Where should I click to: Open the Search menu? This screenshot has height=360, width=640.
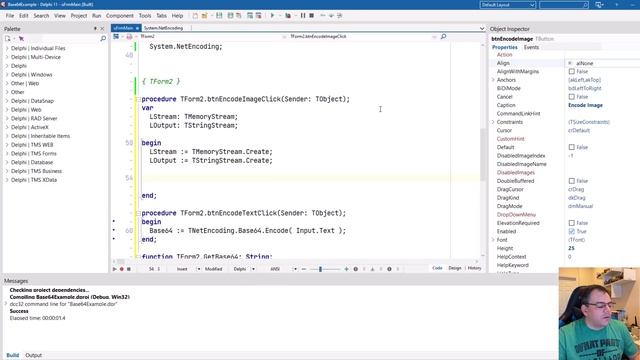[41, 16]
